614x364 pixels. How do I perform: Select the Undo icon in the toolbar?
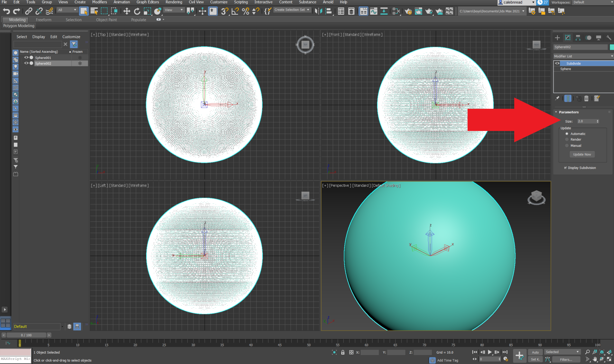point(6,11)
